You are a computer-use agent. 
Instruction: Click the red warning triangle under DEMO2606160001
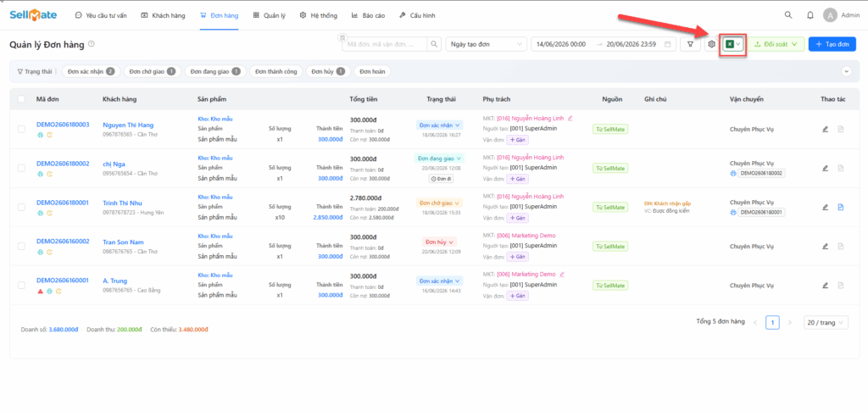pyautogui.click(x=40, y=291)
